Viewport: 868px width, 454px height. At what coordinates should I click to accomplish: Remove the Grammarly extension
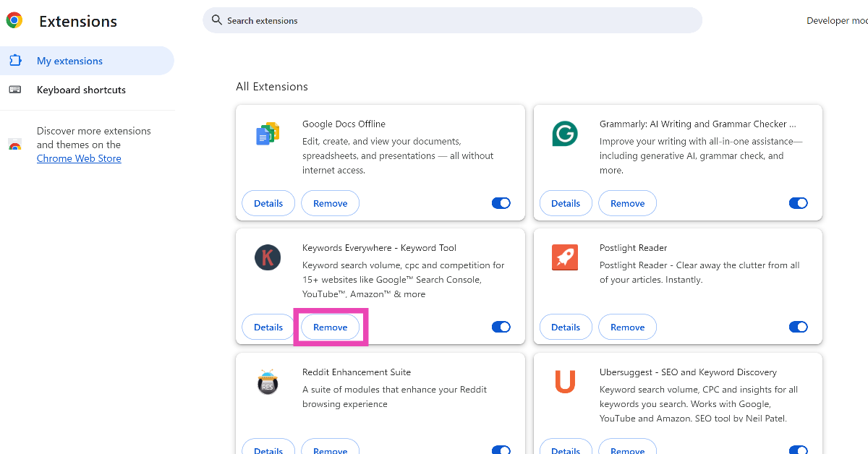coord(627,204)
